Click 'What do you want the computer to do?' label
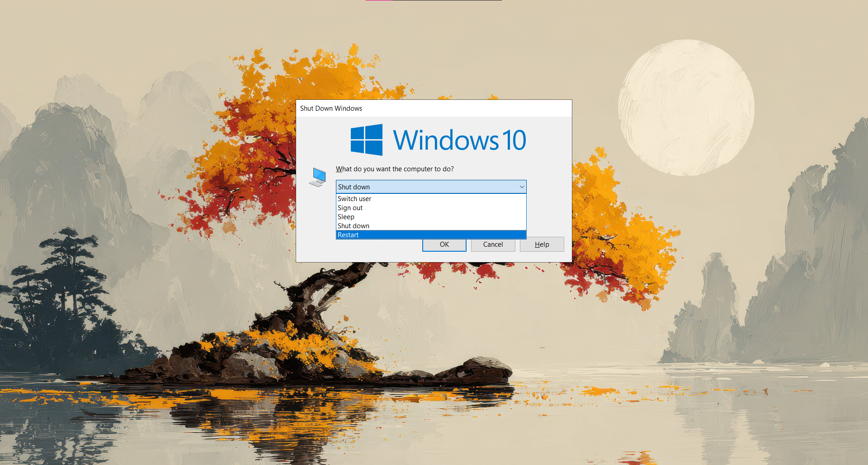868x465 pixels. pos(395,169)
